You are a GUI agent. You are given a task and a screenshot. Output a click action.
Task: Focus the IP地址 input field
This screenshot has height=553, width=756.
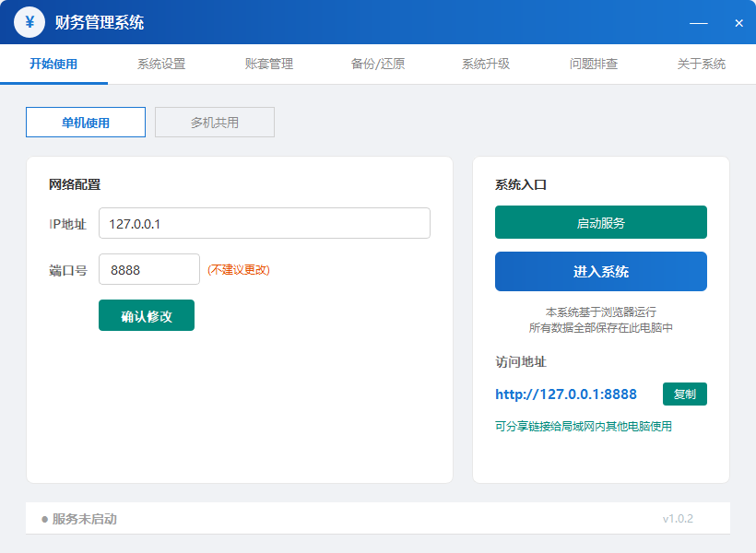(x=265, y=223)
